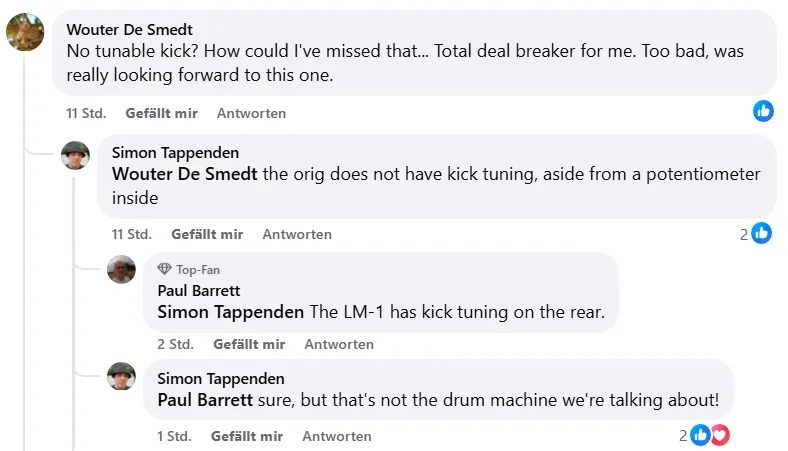Image resolution: width=788 pixels, height=451 pixels.
Task: Click the Paul Barrett mention in Simon's reply
Action: click(205, 400)
